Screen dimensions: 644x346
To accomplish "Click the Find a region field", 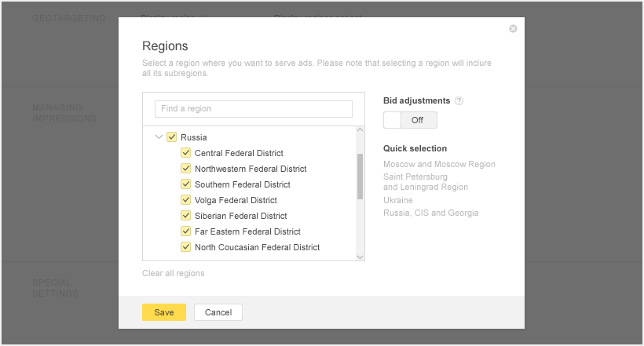I will (x=254, y=108).
